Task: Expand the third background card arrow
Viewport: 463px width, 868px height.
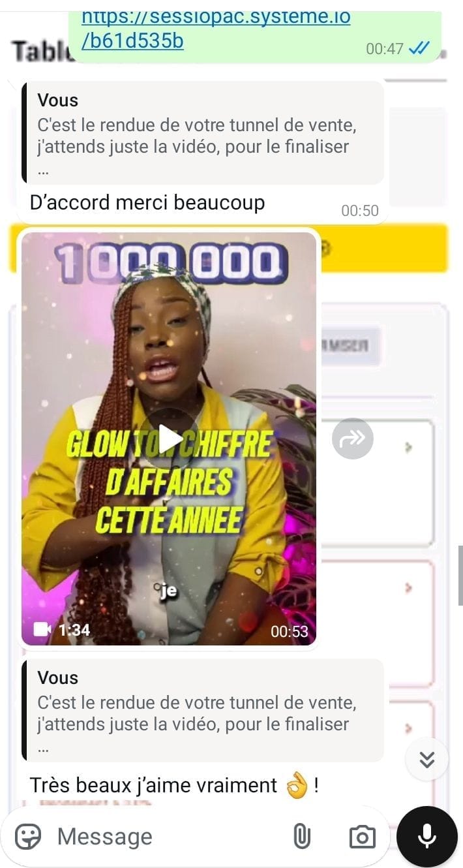Action: click(x=409, y=728)
